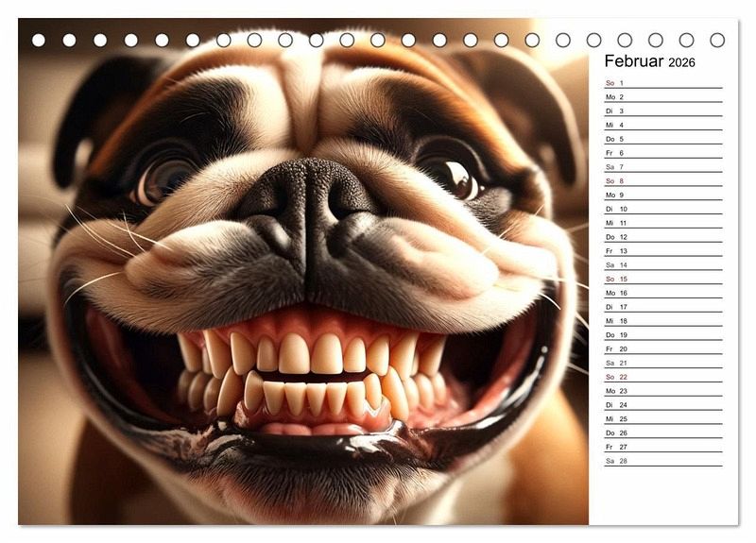Click the Di 24 calendar entry

[x=662, y=405]
